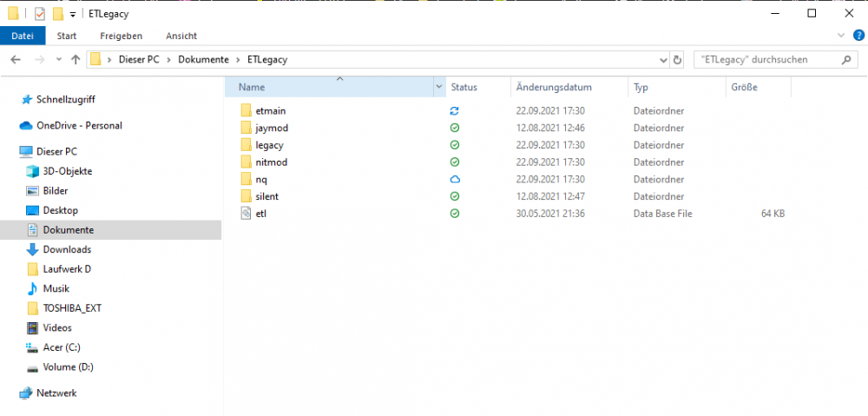This screenshot has width=868, height=416.
Task: Click the cloud-only status icon for nq
Action: (x=455, y=180)
